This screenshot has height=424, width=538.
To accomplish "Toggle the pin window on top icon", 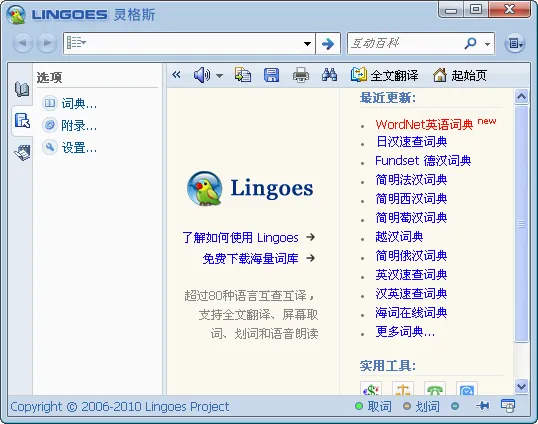I will 483,406.
